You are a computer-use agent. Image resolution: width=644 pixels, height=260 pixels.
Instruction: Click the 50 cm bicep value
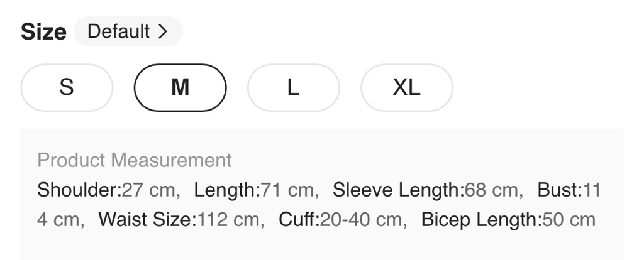pos(568,220)
